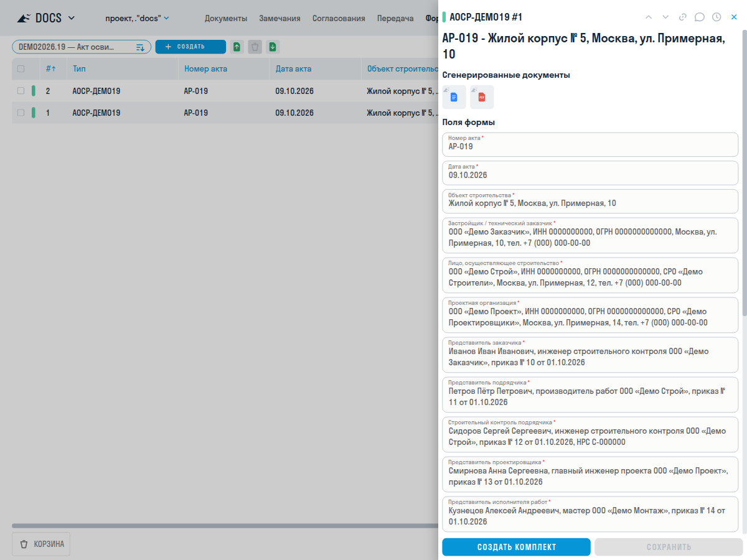Edit the Проектная организация field
Viewport: 747px width, 560px height.
click(590, 315)
